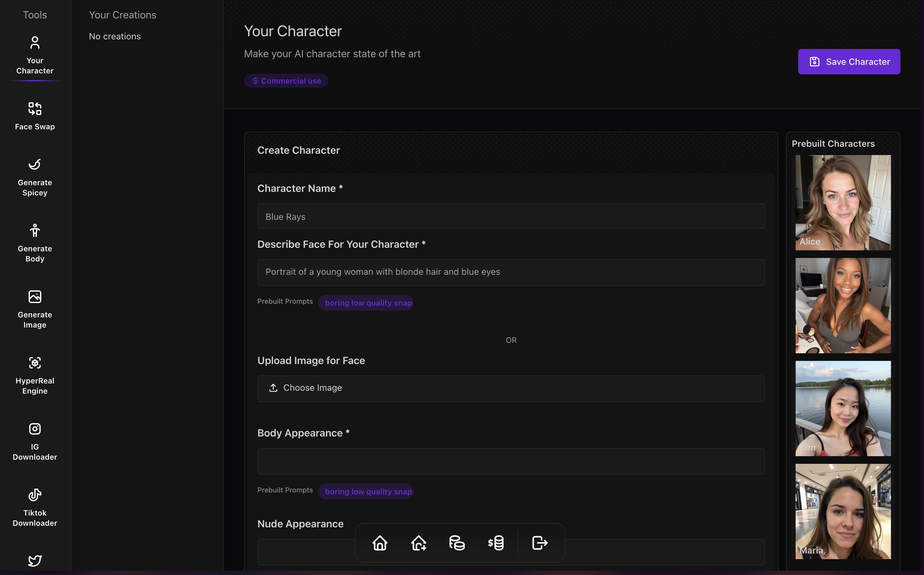
Task: Click Choose Image to upload a face
Action: 511,388
